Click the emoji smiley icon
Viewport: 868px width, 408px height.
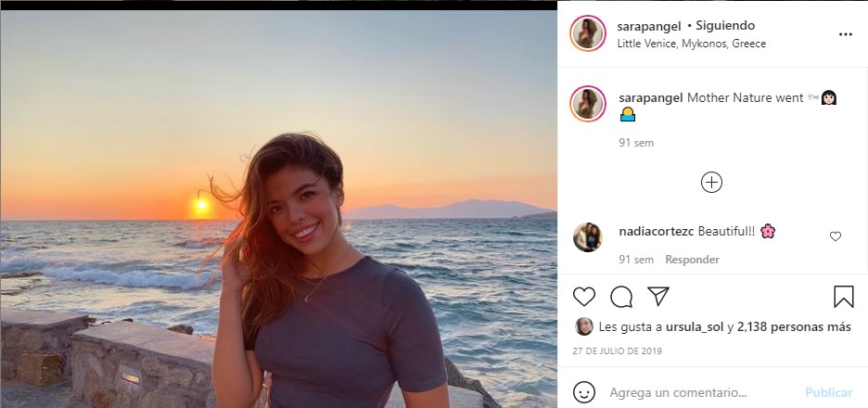point(583,392)
